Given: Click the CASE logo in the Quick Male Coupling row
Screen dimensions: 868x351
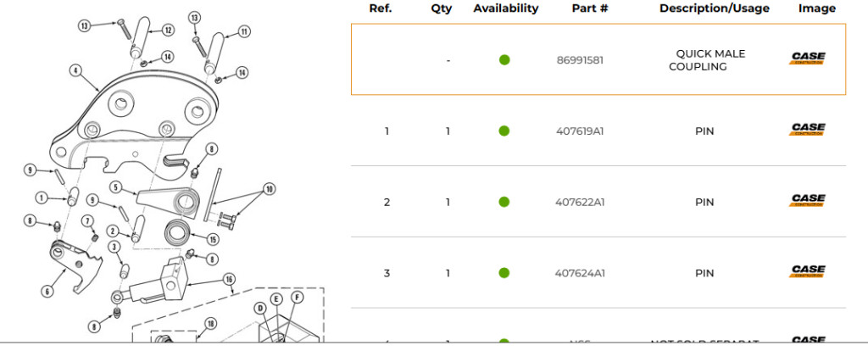Looking at the screenshot, I should (808, 58).
